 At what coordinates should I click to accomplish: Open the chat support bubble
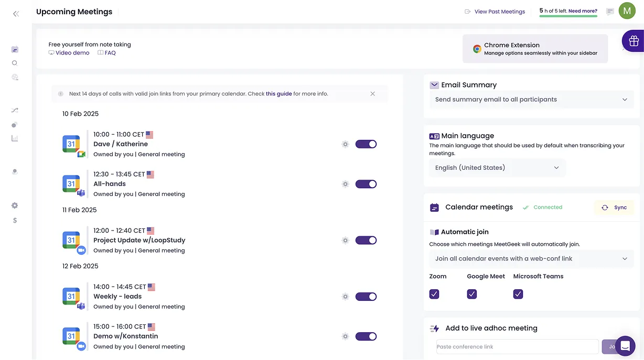pyautogui.click(x=625, y=346)
